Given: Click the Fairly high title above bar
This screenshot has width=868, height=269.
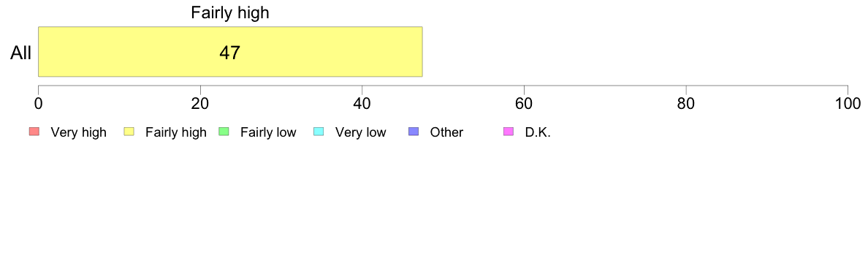Looking at the screenshot, I should pos(230,12).
